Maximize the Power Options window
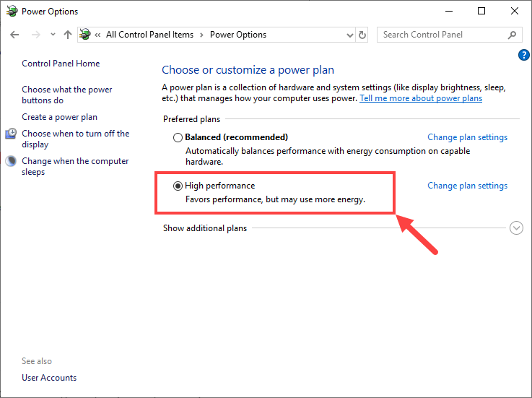The image size is (532, 398). click(x=481, y=12)
